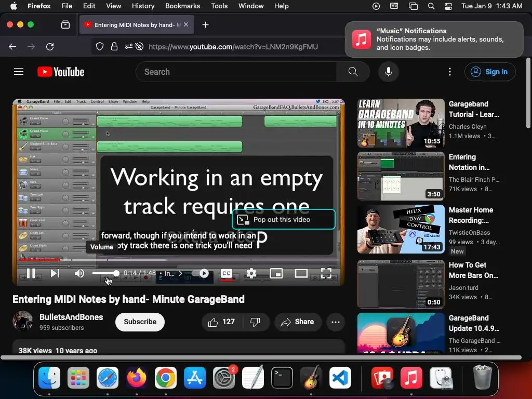This screenshot has width=532, height=399.
Task: Enable theater mode
Action: 301,273
